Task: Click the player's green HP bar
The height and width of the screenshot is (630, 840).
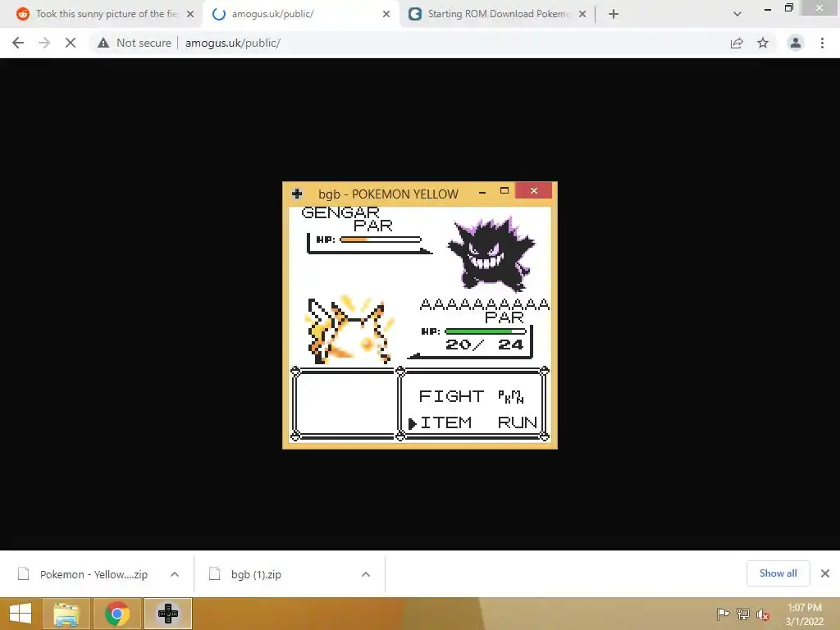Action: (486, 331)
